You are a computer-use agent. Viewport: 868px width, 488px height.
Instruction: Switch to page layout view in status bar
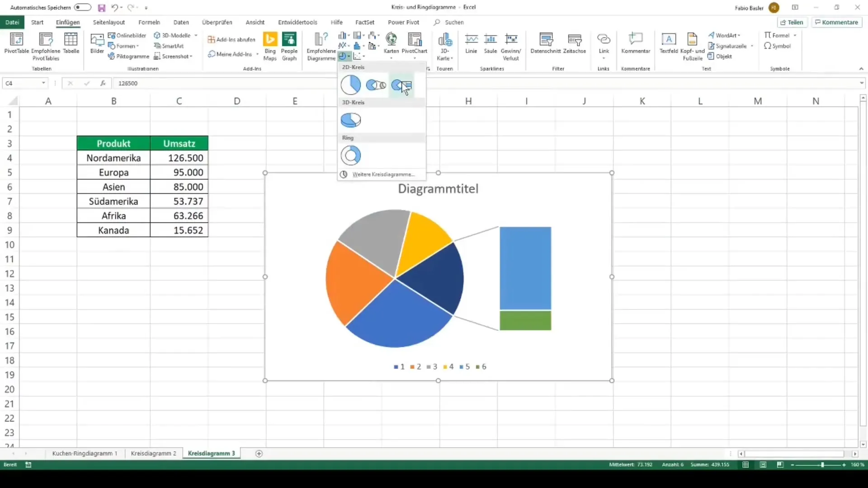point(763,465)
